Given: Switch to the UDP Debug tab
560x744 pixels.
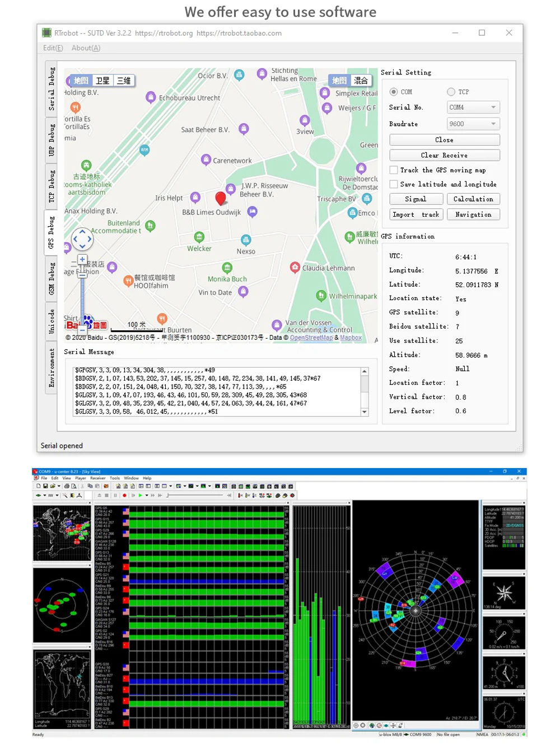Looking at the screenshot, I should [x=51, y=140].
